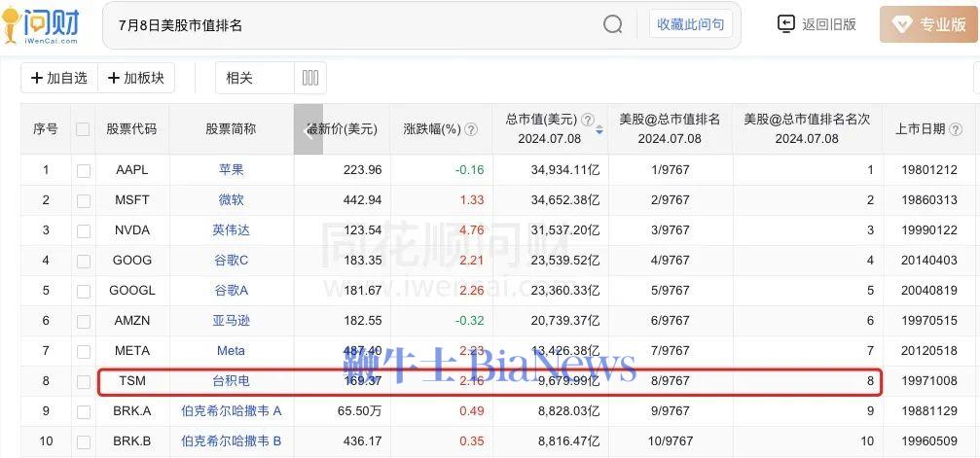Open stock link 谷歌A

coord(232,290)
